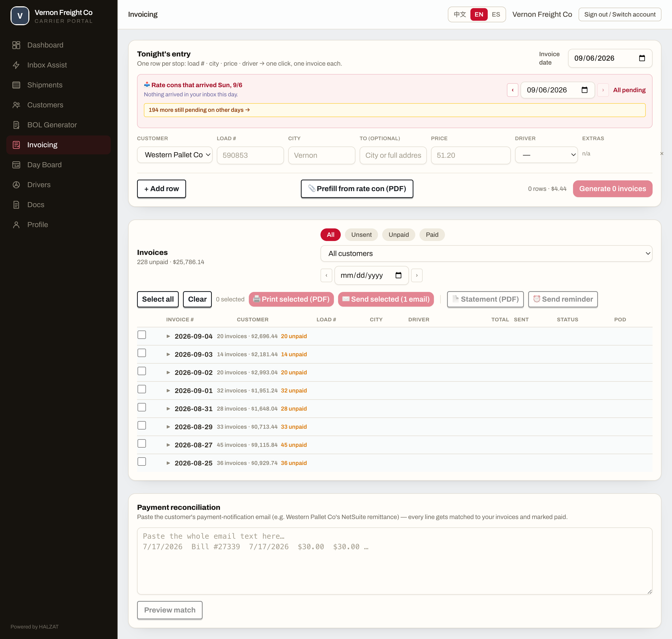Step invoices date filter to previous day
The height and width of the screenshot is (639, 672).
click(326, 275)
